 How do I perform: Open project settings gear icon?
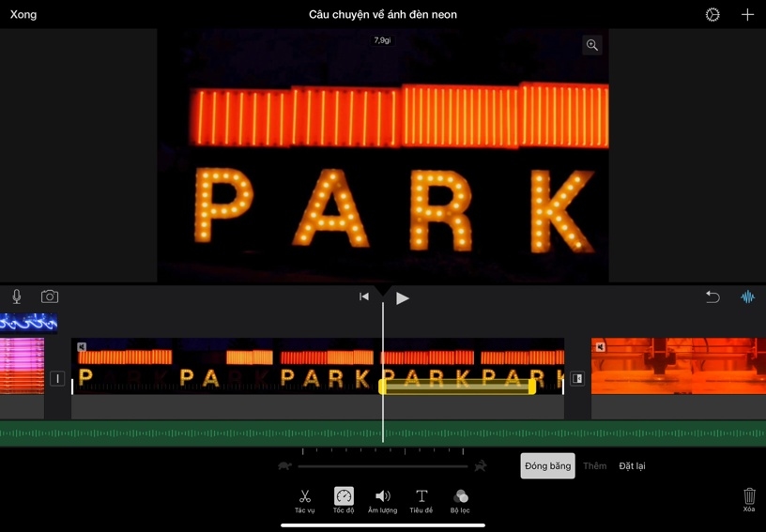coord(712,15)
